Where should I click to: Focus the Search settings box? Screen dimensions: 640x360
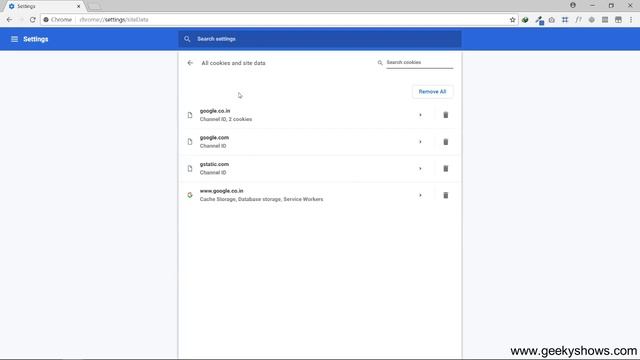point(320,39)
